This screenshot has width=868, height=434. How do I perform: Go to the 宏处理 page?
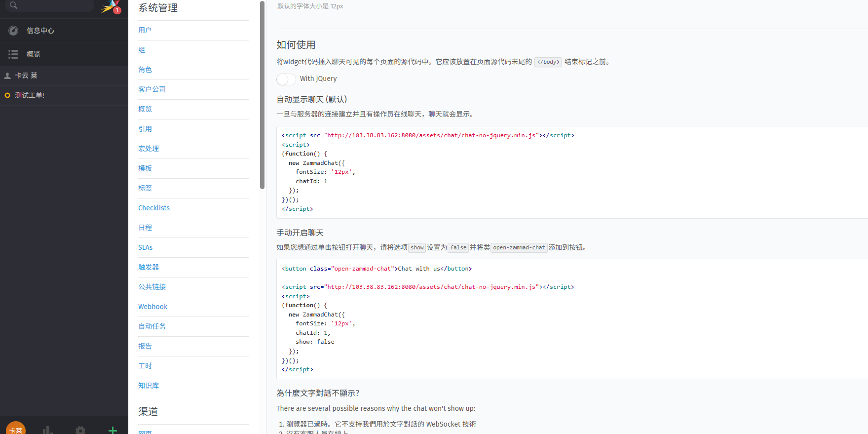click(x=149, y=149)
